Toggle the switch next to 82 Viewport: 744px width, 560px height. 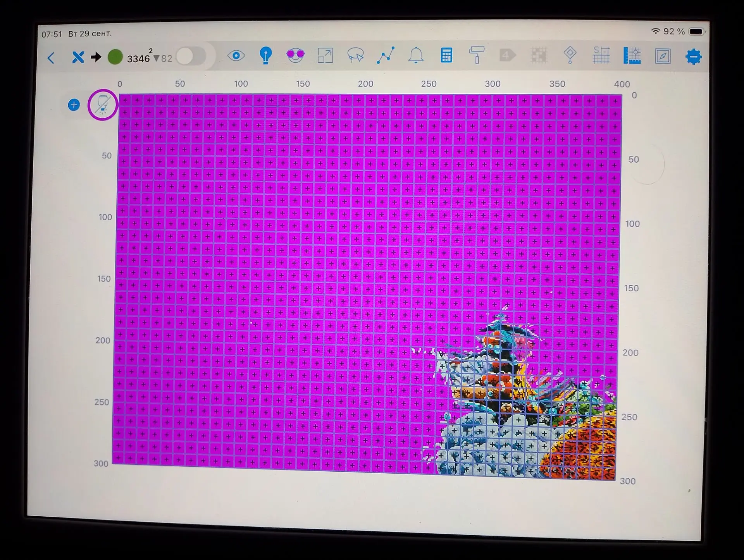point(191,57)
